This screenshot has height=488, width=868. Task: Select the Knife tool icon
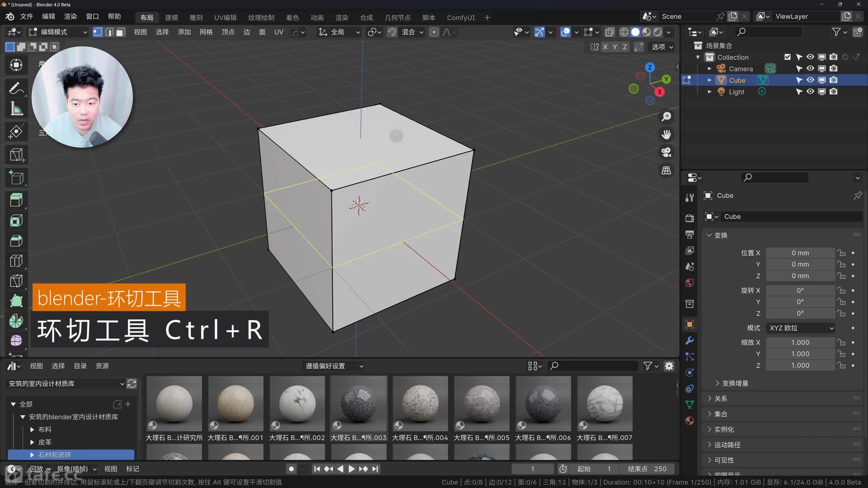point(16,281)
